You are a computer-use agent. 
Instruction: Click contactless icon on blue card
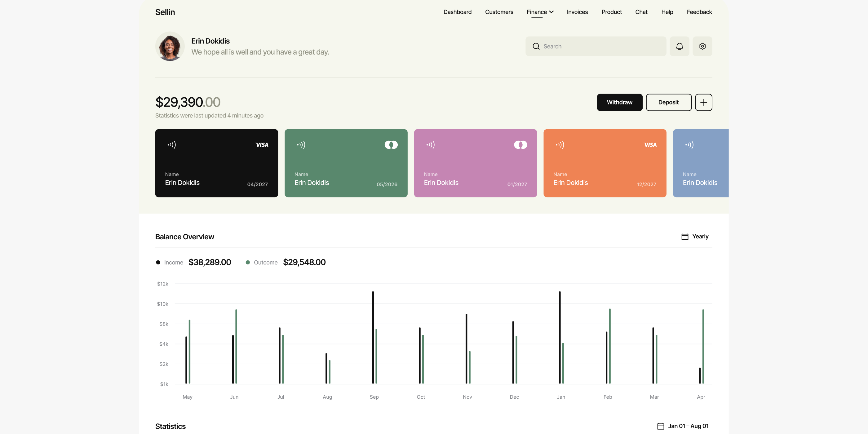click(689, 145)
